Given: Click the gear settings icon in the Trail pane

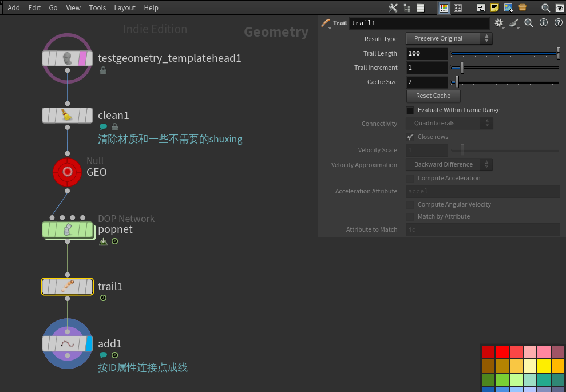Looking at the screenshot, I should click(499, 23).
